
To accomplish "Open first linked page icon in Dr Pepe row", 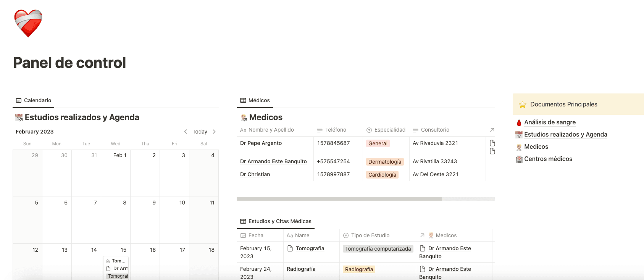I will pos(492,143).
